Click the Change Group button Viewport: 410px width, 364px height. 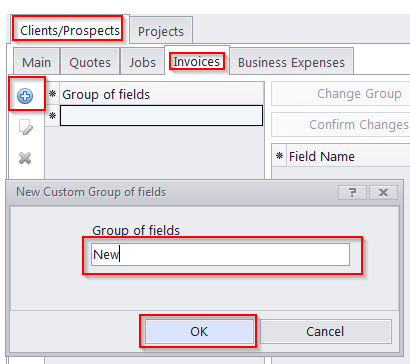point(341,94)
